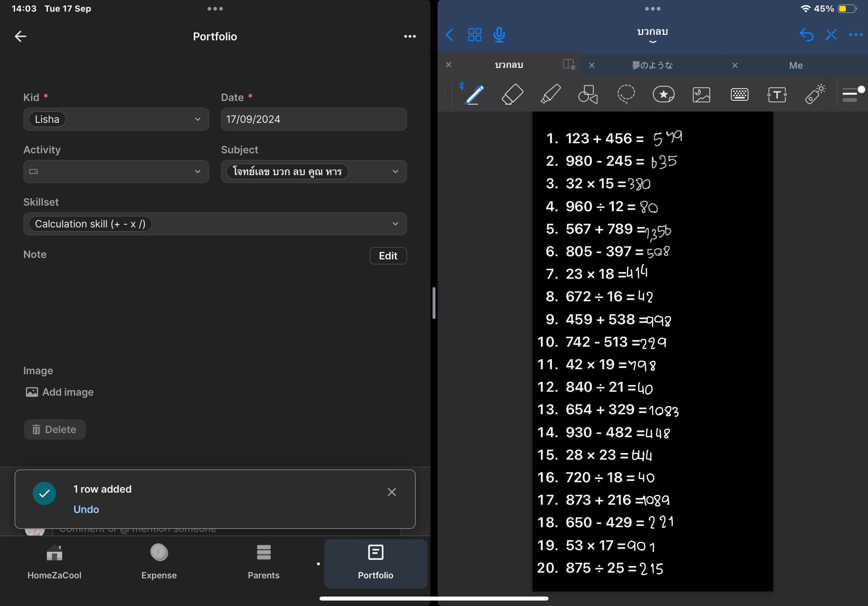Activate the laser pointer tool
This screenshot has width=868, height=606.
815,94
